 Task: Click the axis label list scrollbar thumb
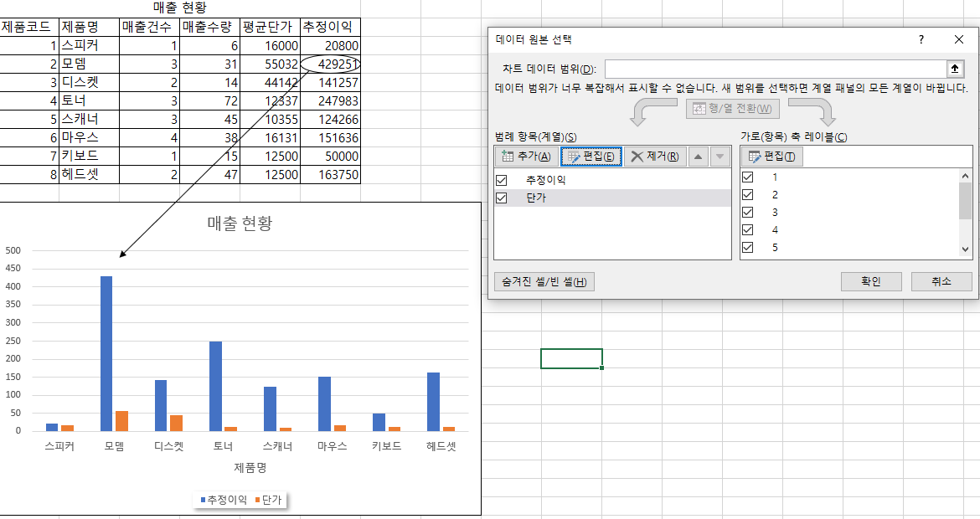point(965,199)
